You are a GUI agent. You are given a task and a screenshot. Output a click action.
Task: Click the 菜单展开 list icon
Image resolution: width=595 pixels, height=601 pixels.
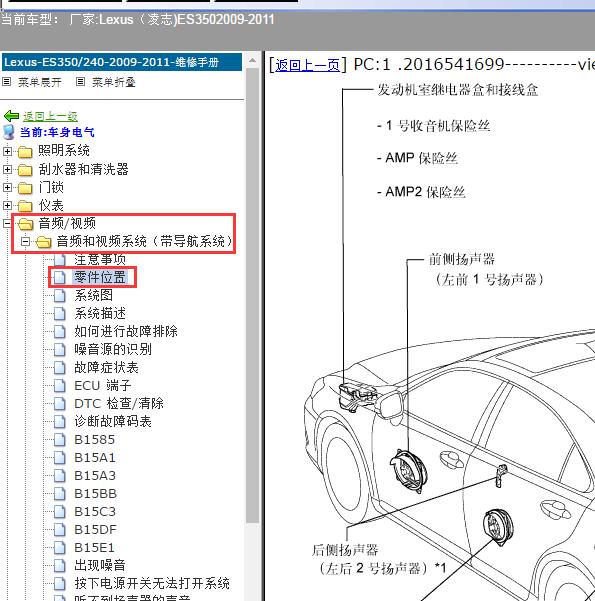pyautogui.click(x=7, y=82)
